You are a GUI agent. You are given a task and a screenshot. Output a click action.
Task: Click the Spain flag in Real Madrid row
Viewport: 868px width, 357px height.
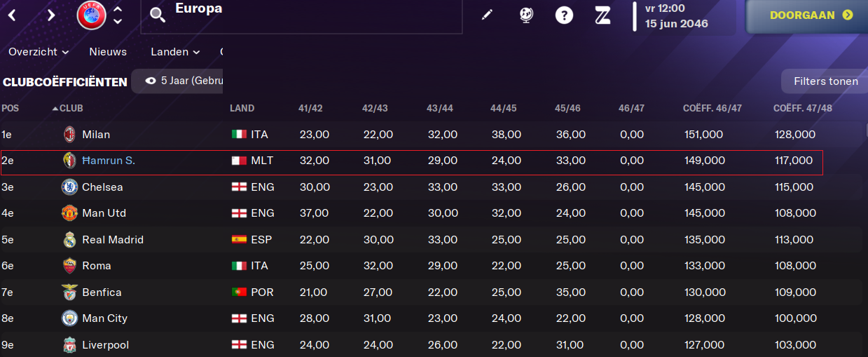point(239,239)
